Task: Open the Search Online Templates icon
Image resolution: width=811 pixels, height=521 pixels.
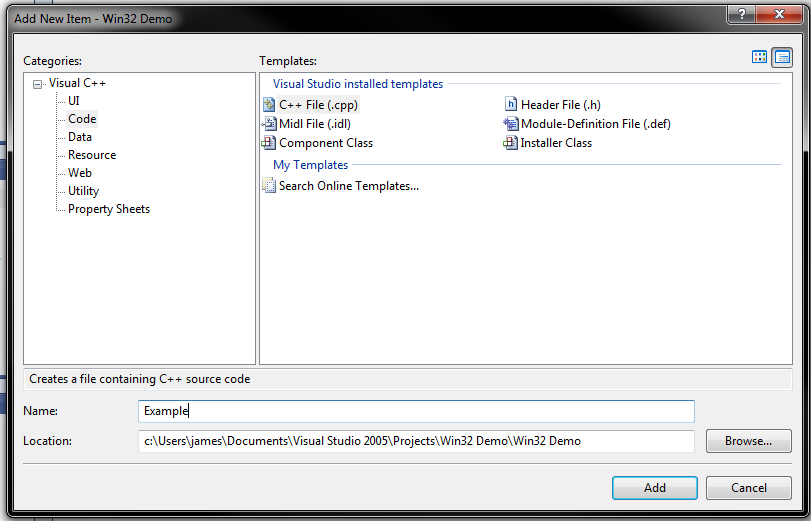Action: 269,186
